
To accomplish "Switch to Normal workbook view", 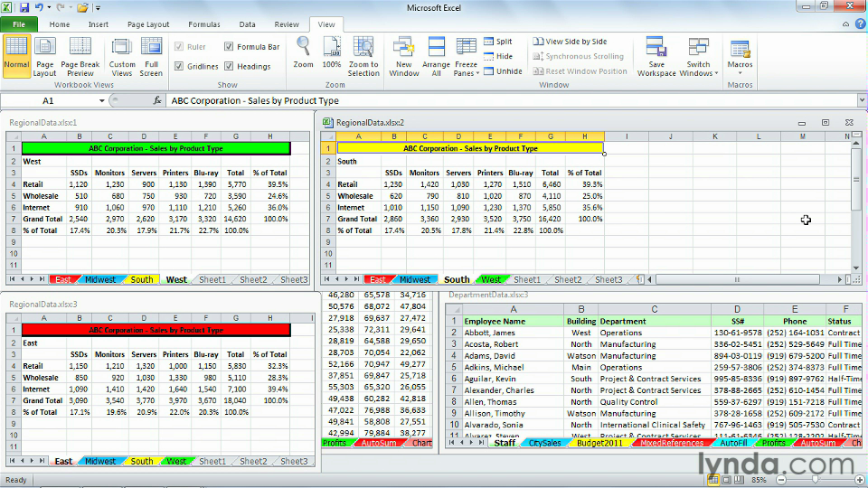I will [16, 56].
